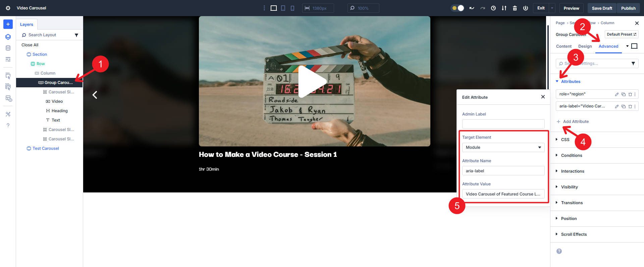Toggle light and dark mode switch
Image resolution: width=644 pixels, height=267 pixels.
click(x=458, y=8)
